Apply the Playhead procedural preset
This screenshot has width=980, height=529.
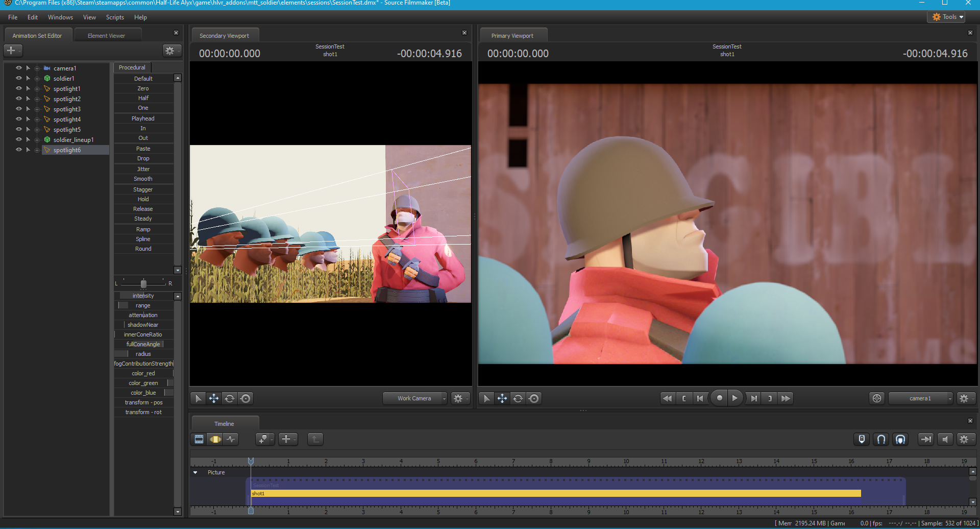click(x=143, y=118)
